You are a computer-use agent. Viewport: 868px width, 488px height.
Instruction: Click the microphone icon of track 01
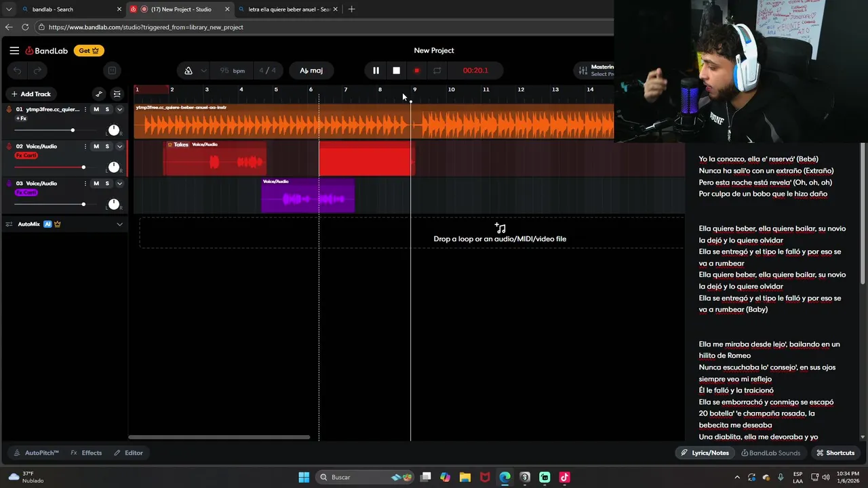tap(9, 109)
